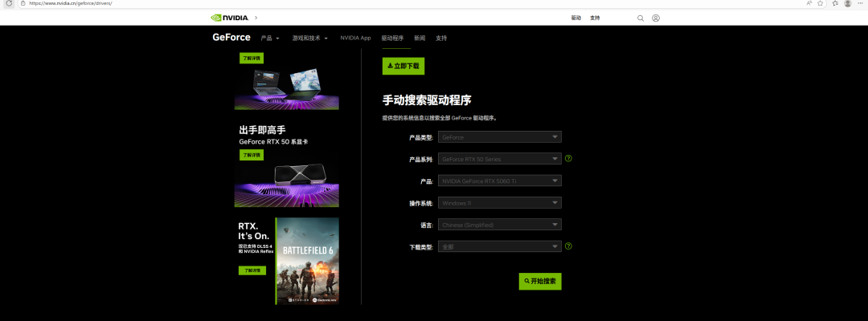Click the RTX. It's On. text
868x321 pixels.
(x=254, y=231)
